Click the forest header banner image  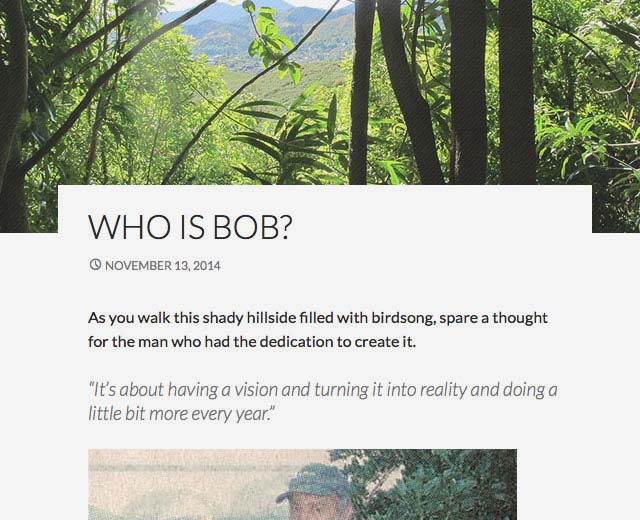320,90
